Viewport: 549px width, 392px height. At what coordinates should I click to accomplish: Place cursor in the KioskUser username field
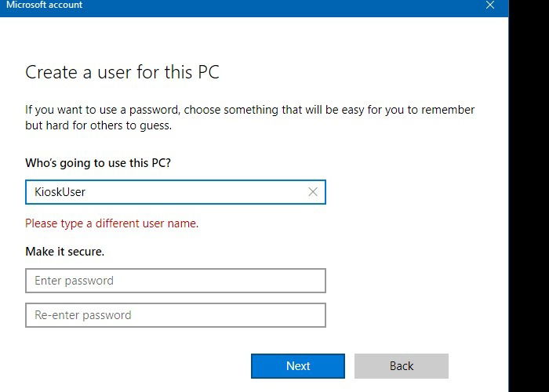point(176,192)
